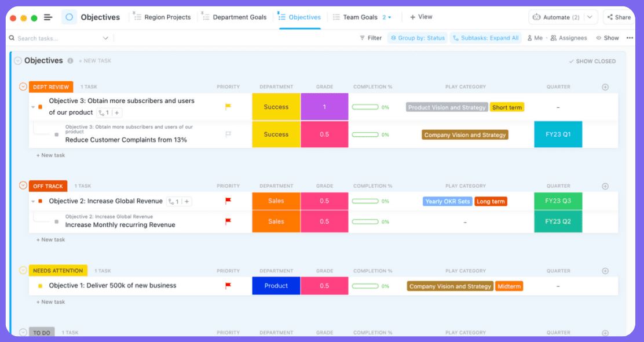The width and height of the screenshot is (644, 342).
Task: Open the Assignees filter
Action: [568, 38]
